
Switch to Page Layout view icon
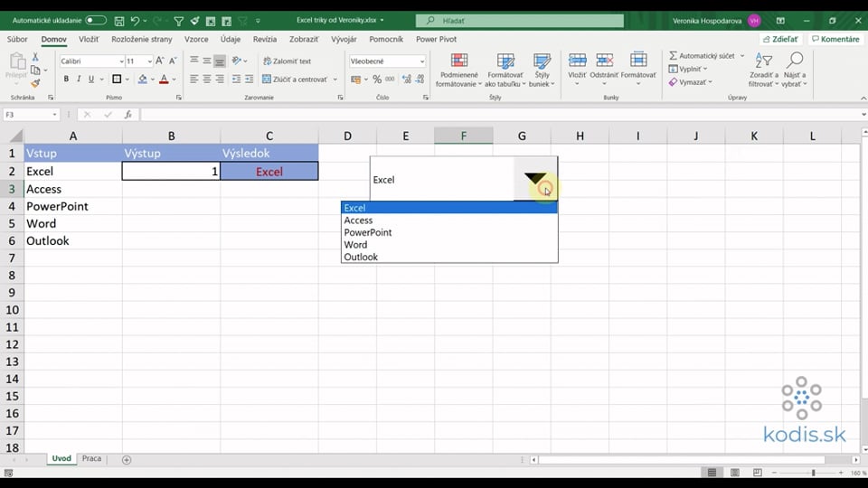click(734, 473)
